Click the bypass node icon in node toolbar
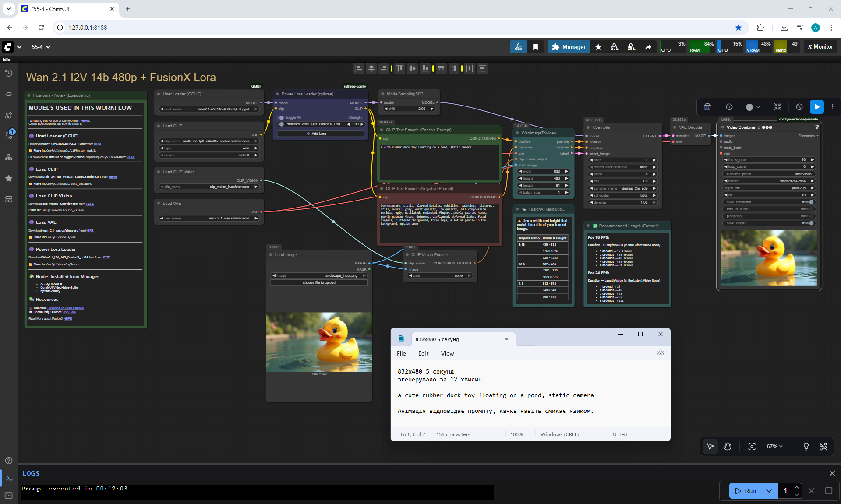The image size is (841, 504). (799, 107)
